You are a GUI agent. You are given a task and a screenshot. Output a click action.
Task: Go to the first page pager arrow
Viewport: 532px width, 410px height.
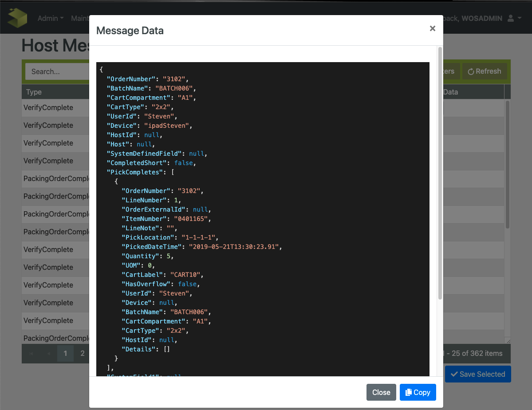(31, 354)
